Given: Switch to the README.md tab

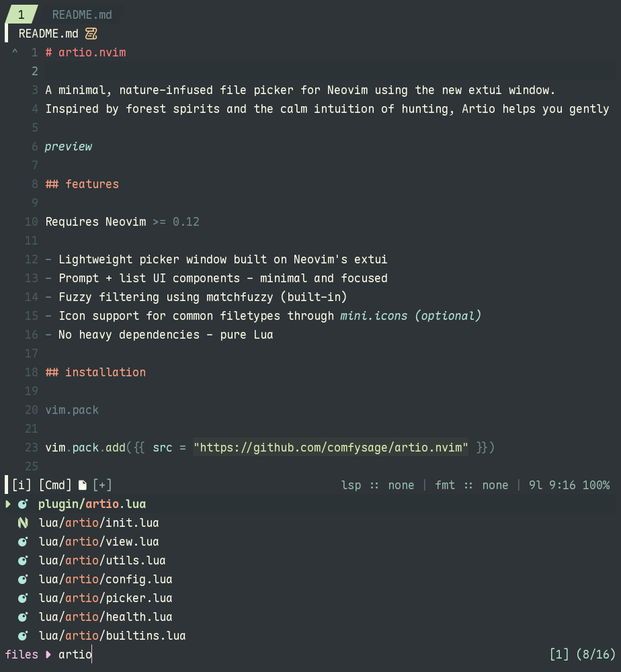Looking at the screenshot, I should coord(82,14).
